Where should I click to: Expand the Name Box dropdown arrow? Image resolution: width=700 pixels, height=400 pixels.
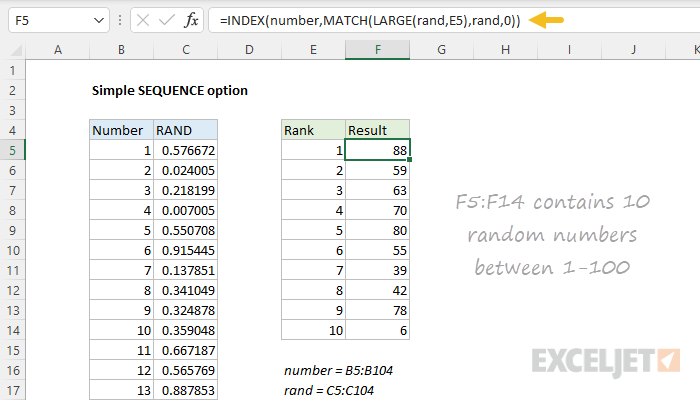pyautogui.click(x=99, y=21)
